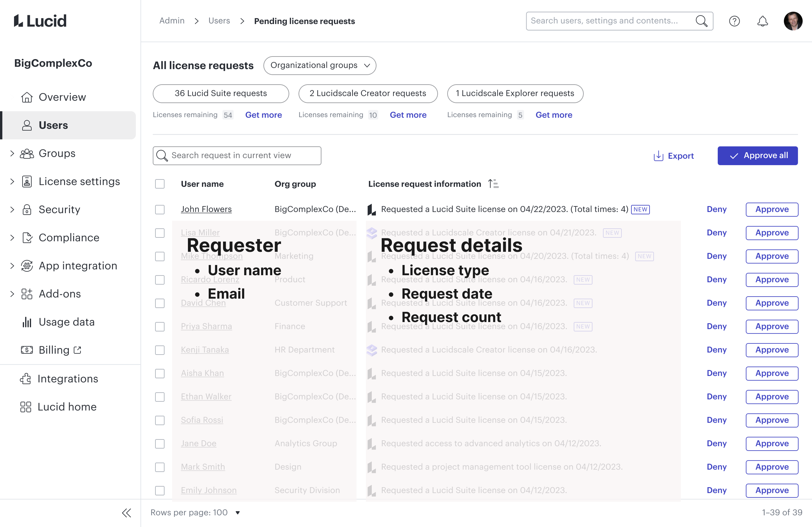The width and height of the screenshot is (812, 527).
Task: Filter by 2 Lucidscale Creator requests
Action: (x=368, y=93)
